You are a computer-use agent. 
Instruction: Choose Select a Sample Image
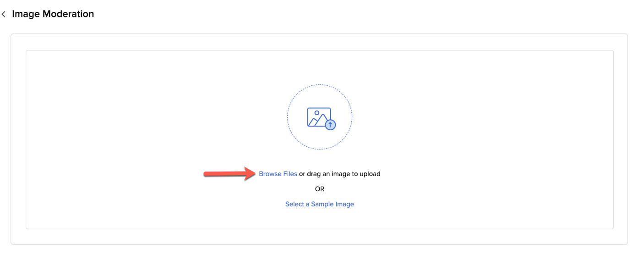pyautogui.click(x=319, y=204)
